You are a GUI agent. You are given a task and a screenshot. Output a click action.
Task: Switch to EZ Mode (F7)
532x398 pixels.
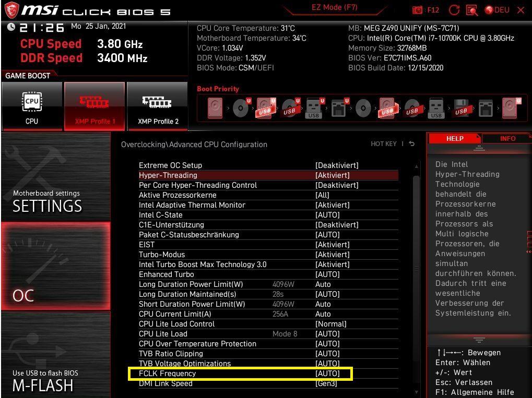click(x=334, y=7)
